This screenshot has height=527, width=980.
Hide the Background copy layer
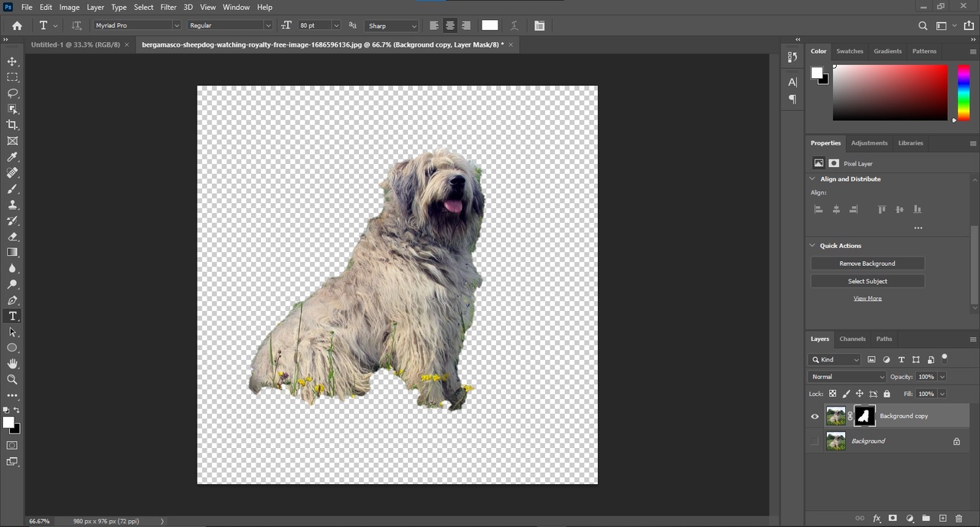pyautogui.click(x=815, y=417)
